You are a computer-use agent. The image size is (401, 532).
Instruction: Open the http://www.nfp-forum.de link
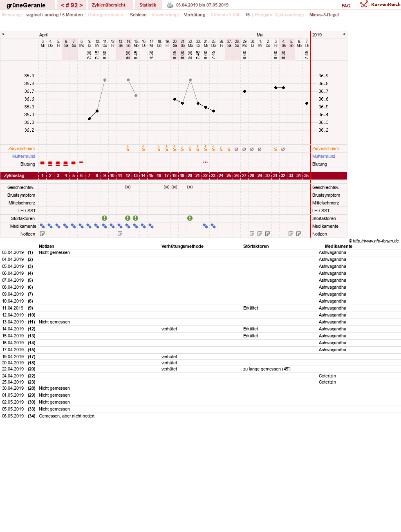(x=376, y=241)
